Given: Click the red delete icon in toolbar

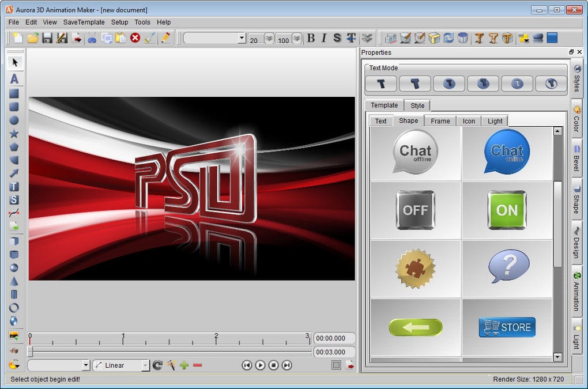Looking at the screenshot, I should click(135, 38).
